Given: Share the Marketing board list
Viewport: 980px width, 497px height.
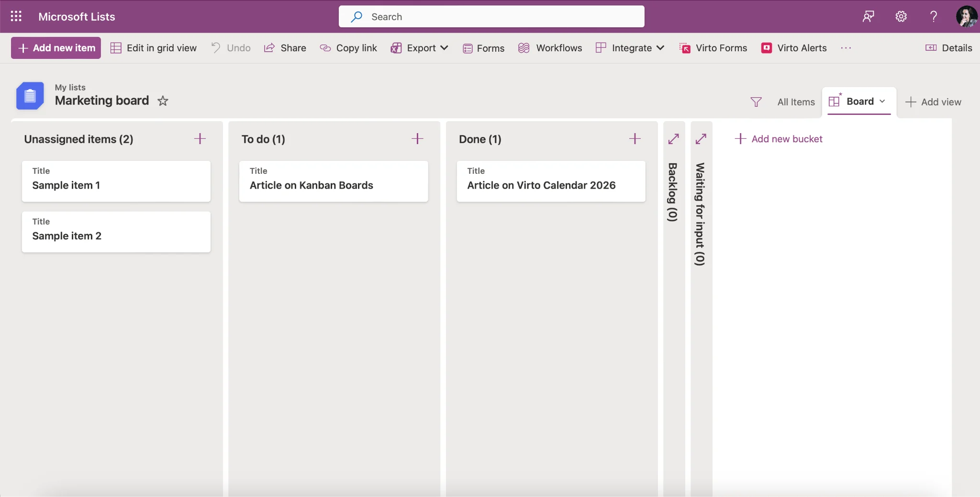Looking at the screenshot, I should point(285,48).
